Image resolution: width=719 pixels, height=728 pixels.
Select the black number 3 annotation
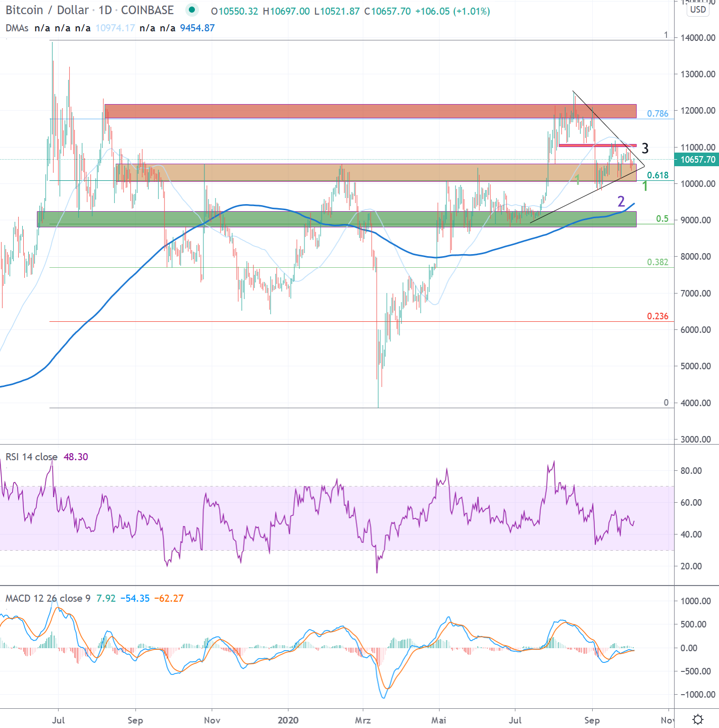(645, 149)
